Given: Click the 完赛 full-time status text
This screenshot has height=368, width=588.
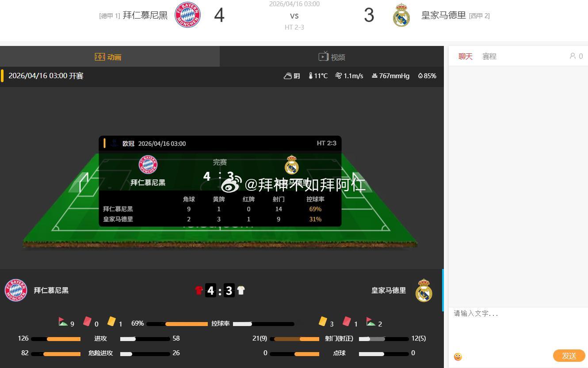Looking at the screenshot, I should click(x=220, y=162).
